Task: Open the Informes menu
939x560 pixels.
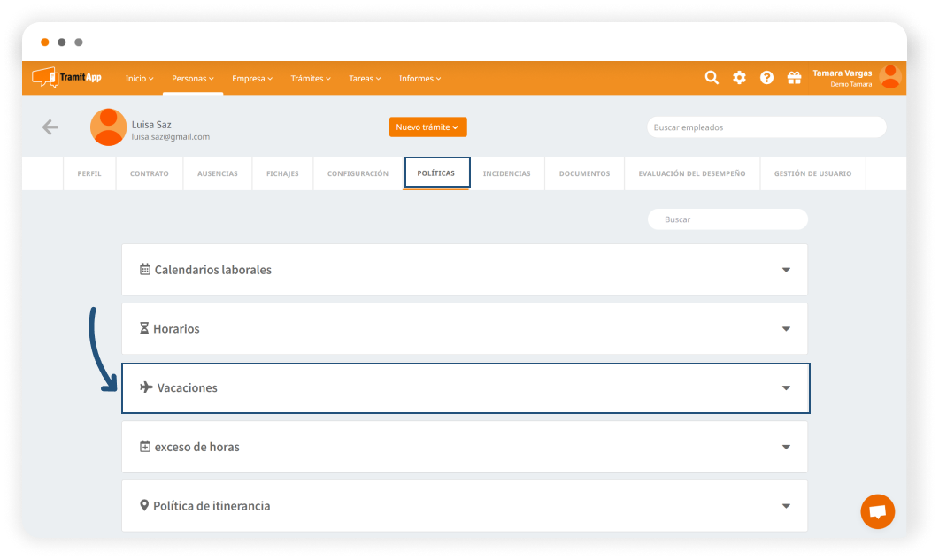Action: [x=419, y=79]
